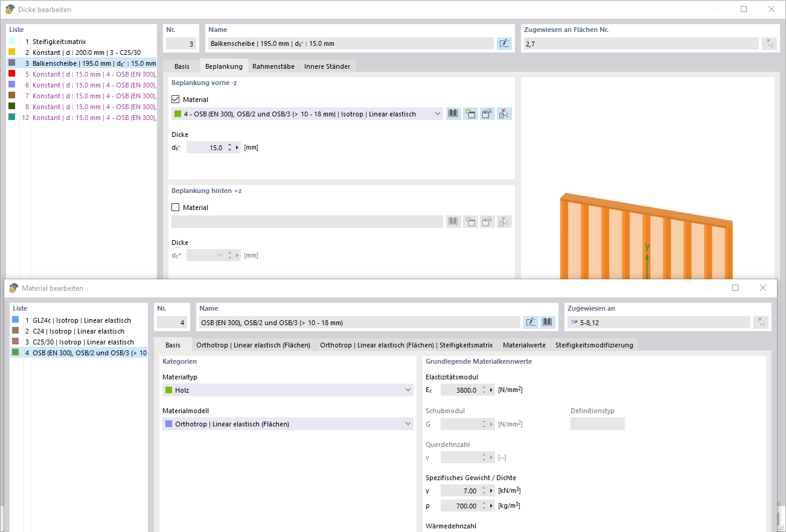
Task: Click the edit name icon beside Balkenscheibe name
Action: tap(504, 43)
